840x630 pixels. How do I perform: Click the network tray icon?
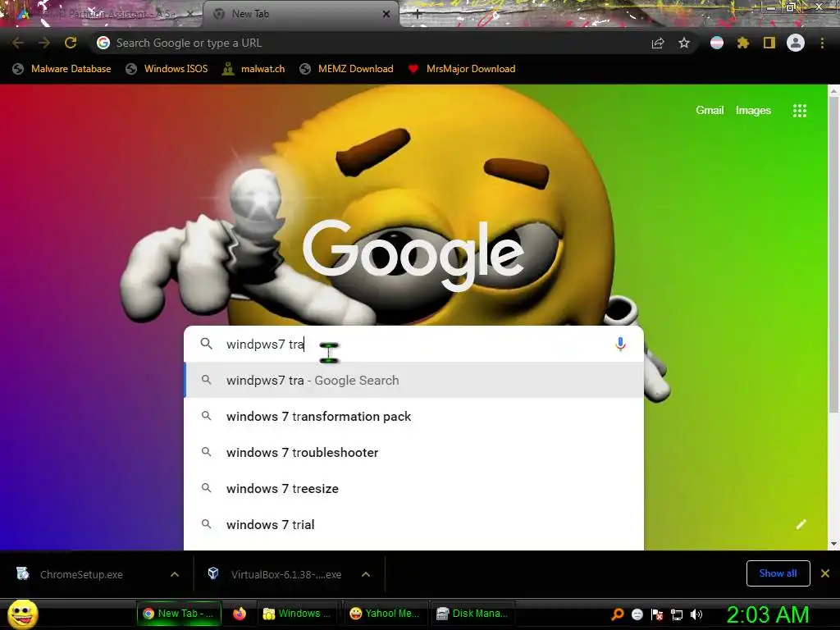click(x=677, y=614)
